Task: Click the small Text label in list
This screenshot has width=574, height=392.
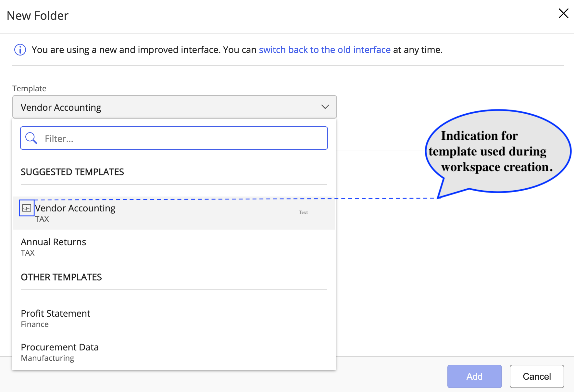Action: coord(303,212)
